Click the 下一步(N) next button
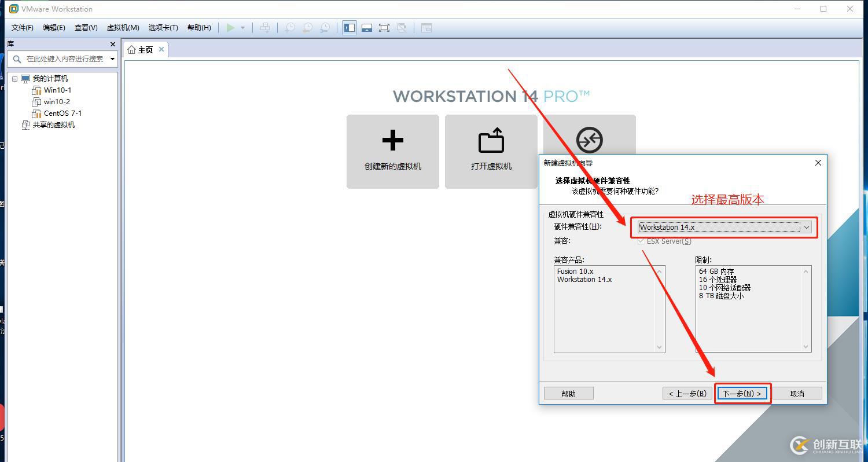 [742, 393]
